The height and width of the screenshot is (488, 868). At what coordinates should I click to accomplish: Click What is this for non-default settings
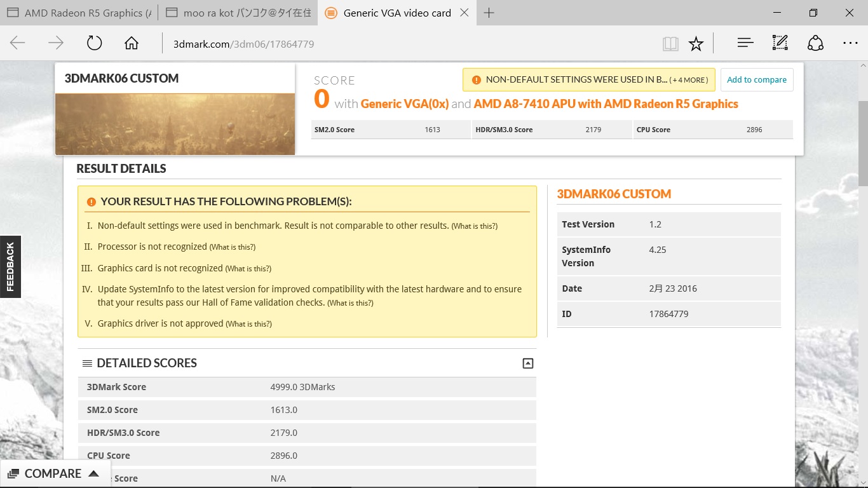475,226
